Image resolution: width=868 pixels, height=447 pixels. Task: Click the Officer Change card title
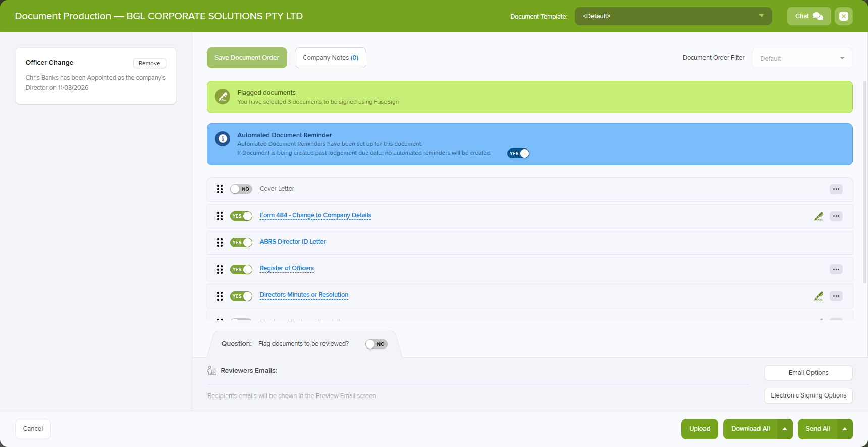click(x=49, y=63)
